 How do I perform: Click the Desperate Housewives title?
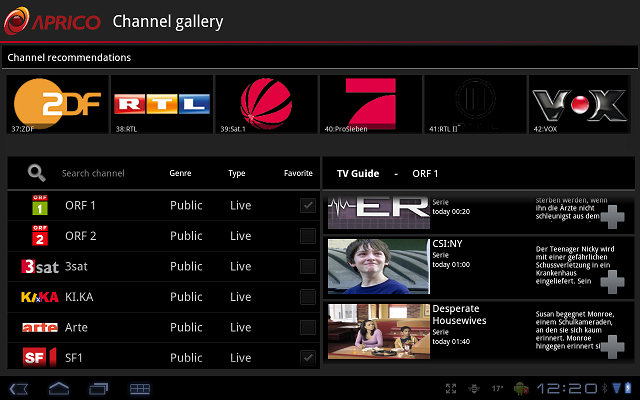pos(459,314)
